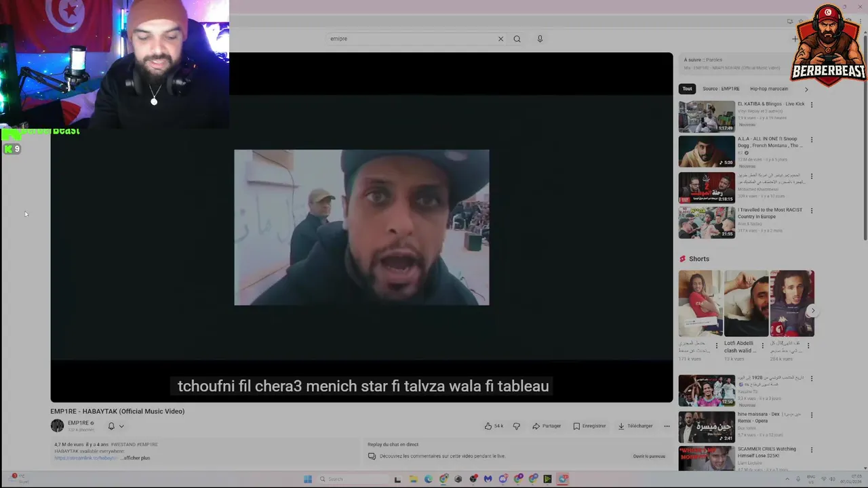Open the 2:18:15 long Arabic podcast thumbnail
The width and height of the screenshot is (868, 488).
pos(707,187)
